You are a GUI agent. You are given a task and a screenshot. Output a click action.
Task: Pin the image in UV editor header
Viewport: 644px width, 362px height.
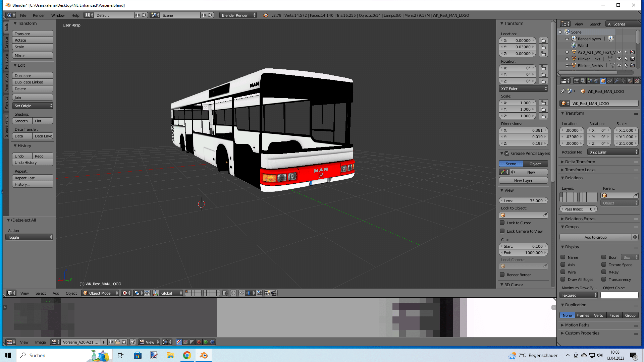[x=133, y=342]
